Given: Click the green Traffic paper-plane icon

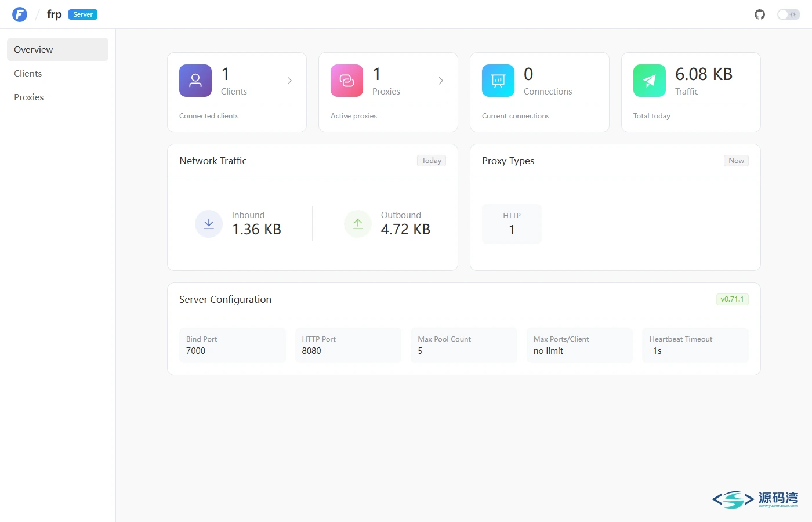Looking at the screenshot, I should coord(650,81).
